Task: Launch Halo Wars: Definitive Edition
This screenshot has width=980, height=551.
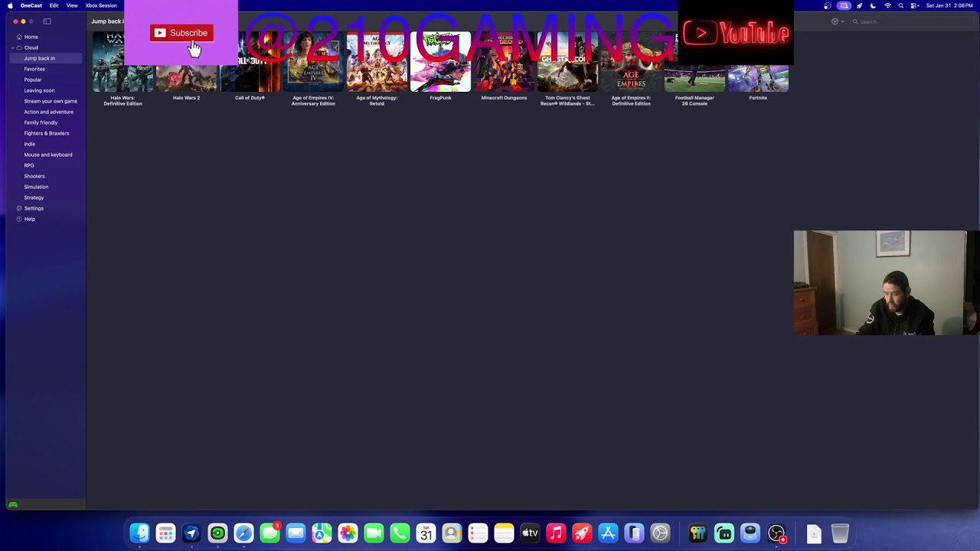Action: [x=122, y=69]
